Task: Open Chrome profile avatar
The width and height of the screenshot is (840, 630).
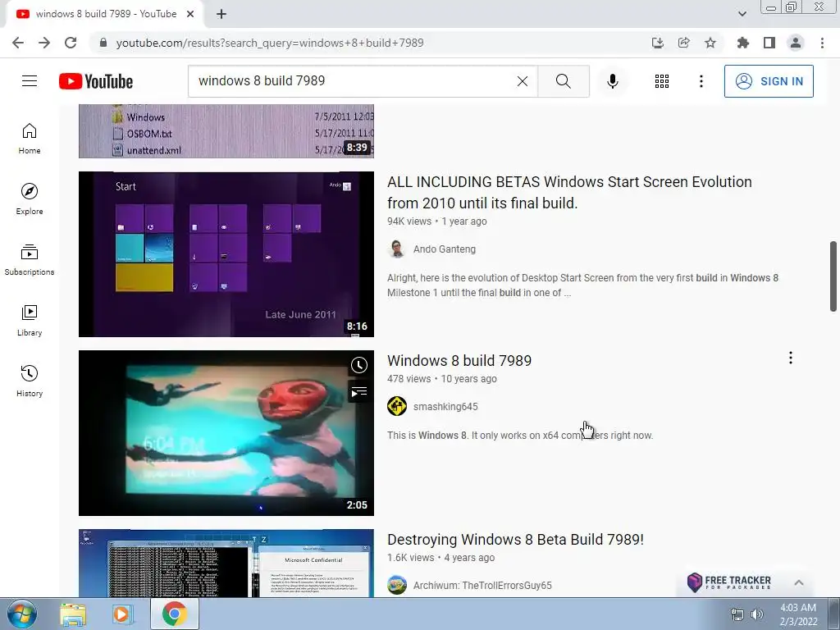Action: [796, 43]
